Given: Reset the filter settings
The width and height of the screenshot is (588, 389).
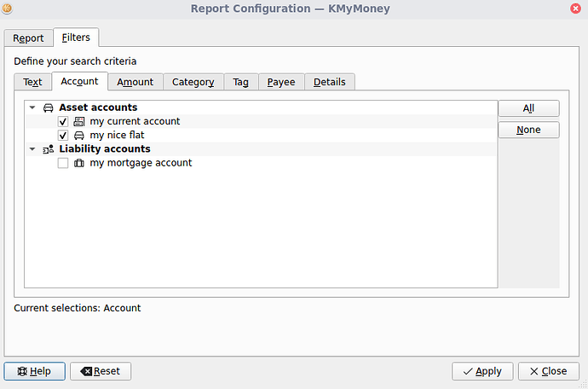Looking at the screenshot, I should [100, 371].
